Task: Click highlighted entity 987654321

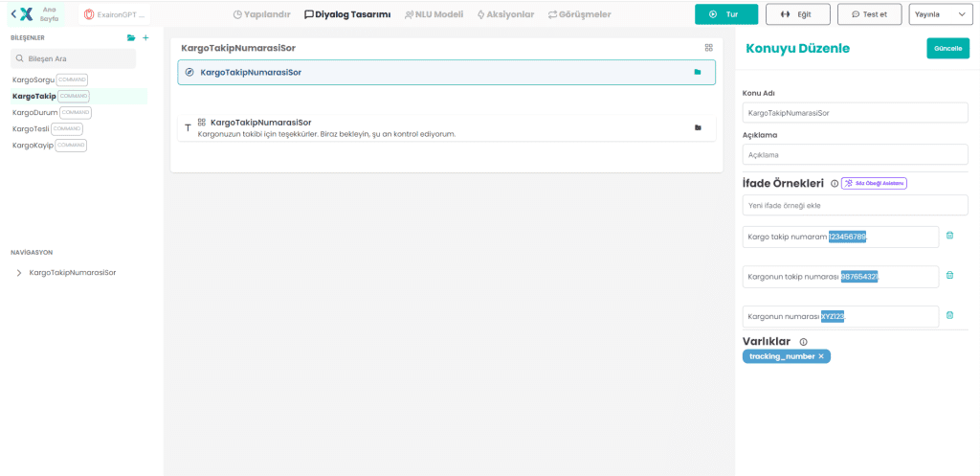Action: tap(859, 277)
